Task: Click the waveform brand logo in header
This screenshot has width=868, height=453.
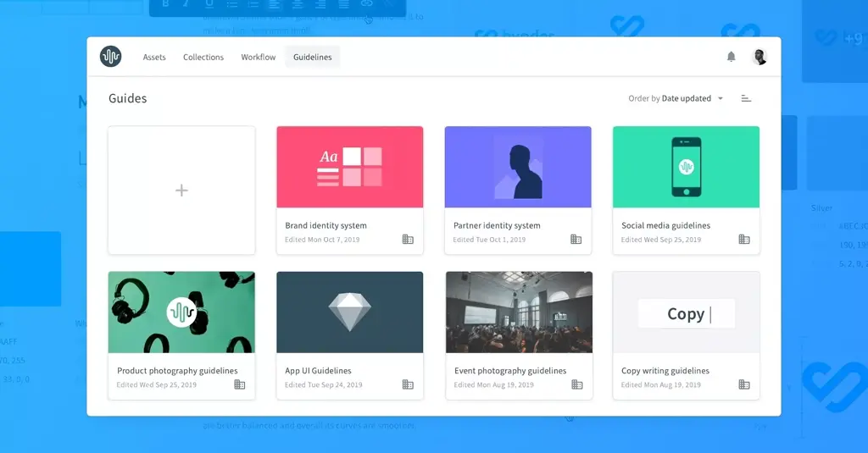Action: click(110, 57)
